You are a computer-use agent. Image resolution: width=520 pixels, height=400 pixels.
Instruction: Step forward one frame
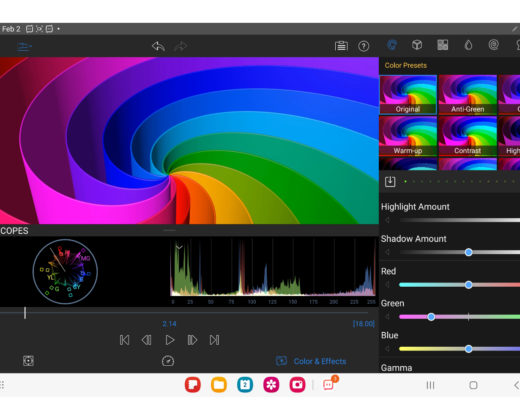(192, 340)
